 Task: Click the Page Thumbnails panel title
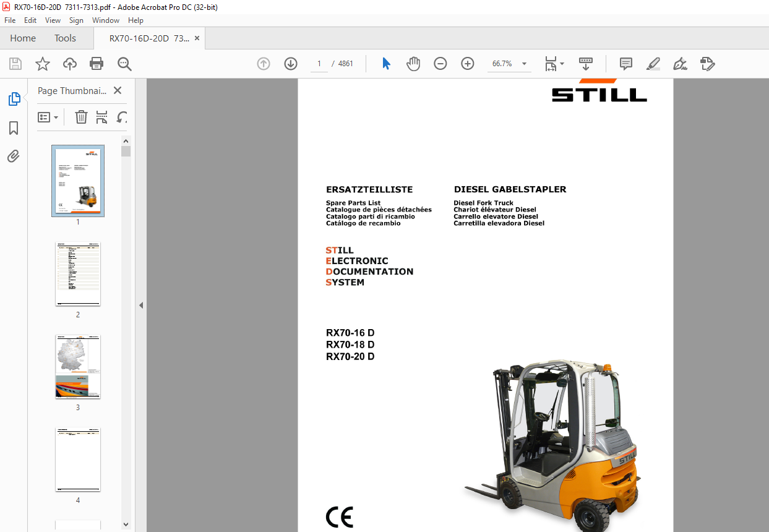(x=72, y=90)
